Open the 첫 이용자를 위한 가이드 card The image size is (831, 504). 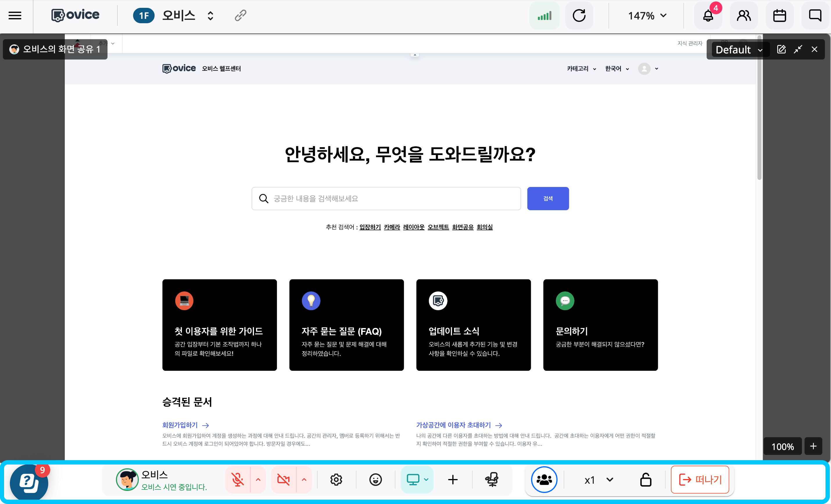220,325
